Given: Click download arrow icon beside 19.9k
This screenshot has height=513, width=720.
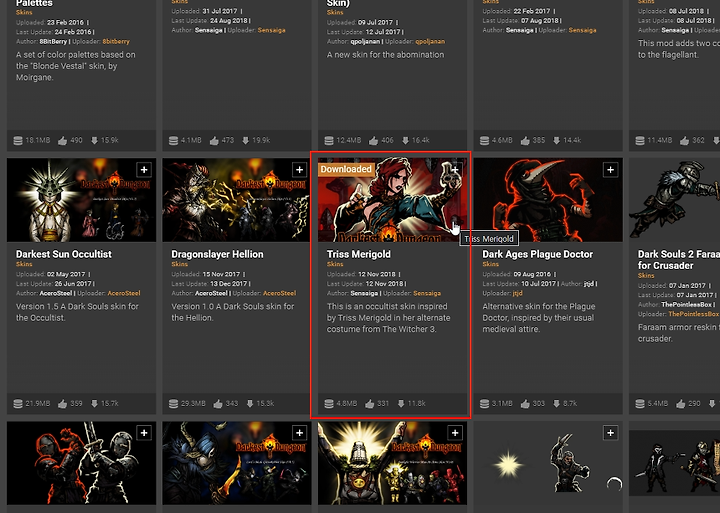Looking at the screenshot, I should 246,141.
